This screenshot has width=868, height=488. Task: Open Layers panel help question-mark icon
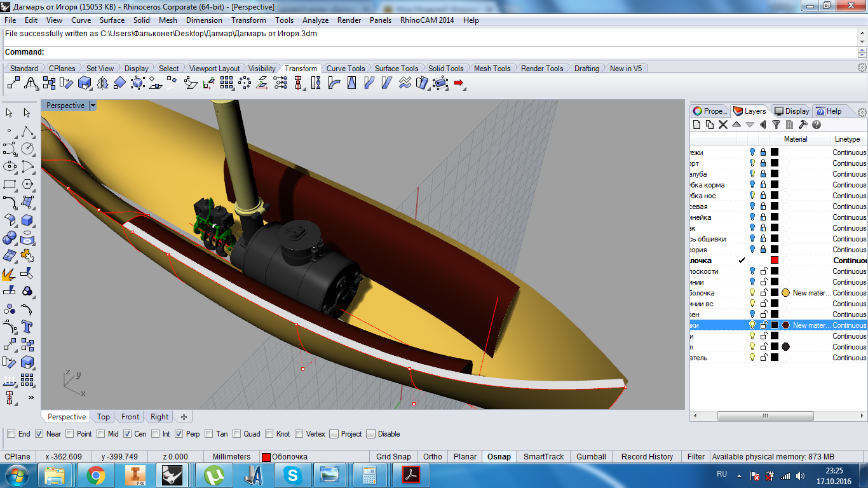(817, 125)
